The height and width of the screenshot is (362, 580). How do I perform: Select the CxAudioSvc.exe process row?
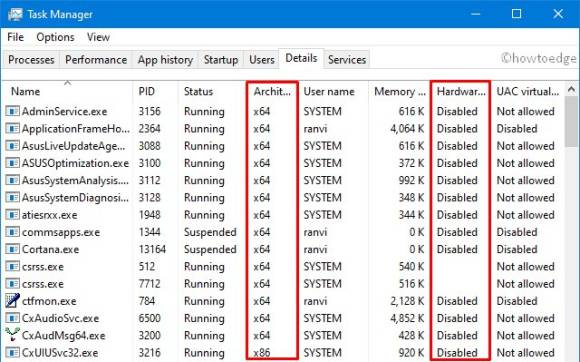pyautogui.click(x=283, y=318)
